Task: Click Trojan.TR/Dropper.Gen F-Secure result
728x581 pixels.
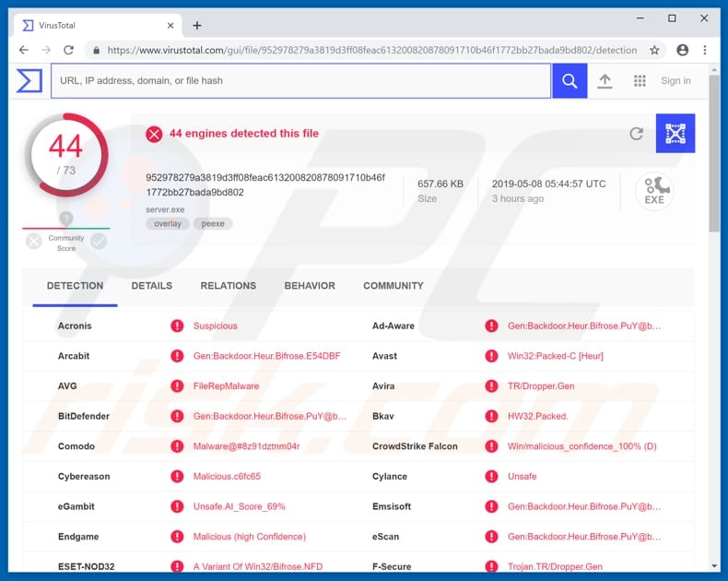Action: pos(555,566)
